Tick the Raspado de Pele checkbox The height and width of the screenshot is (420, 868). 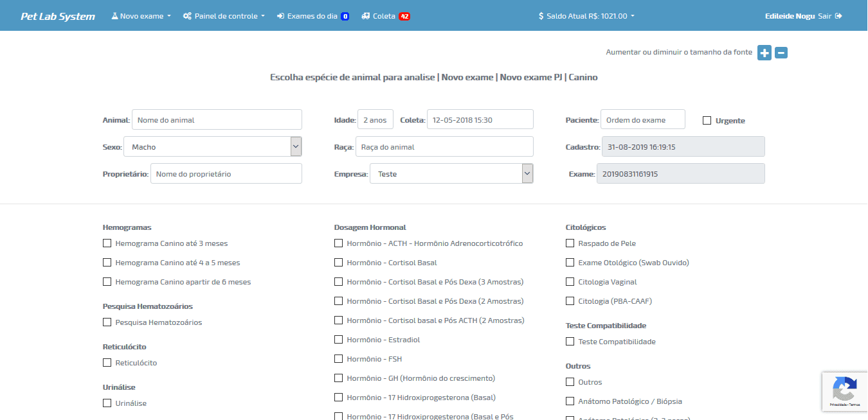click(x=570, y=243)
